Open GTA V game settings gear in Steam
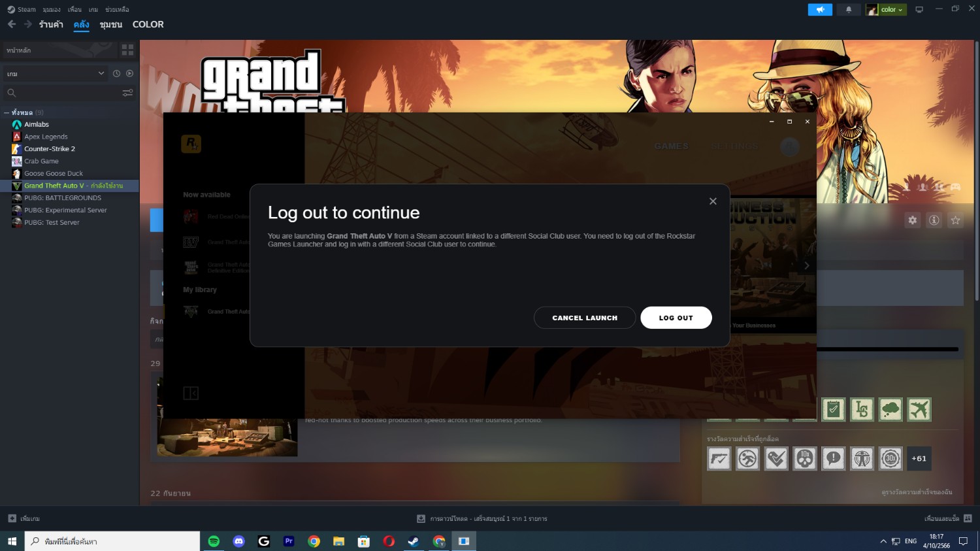 913,220
